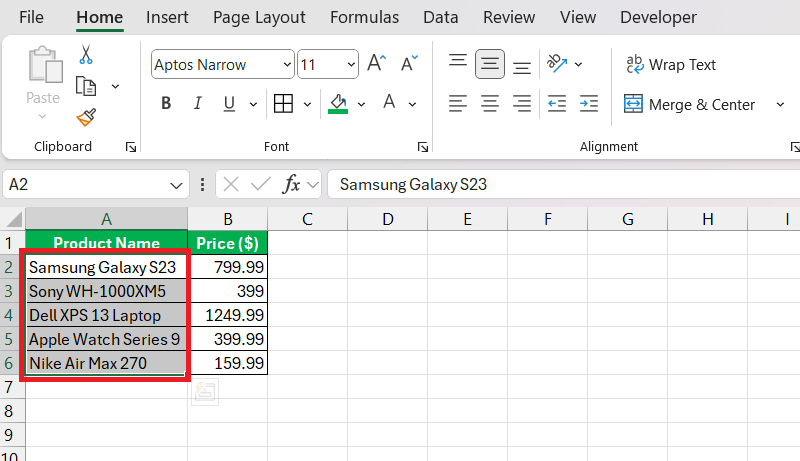Image resolution: width=800 pixels, height=461 pixels.
Task: Select the cell containing 1249.99
Action: (228, 315)
